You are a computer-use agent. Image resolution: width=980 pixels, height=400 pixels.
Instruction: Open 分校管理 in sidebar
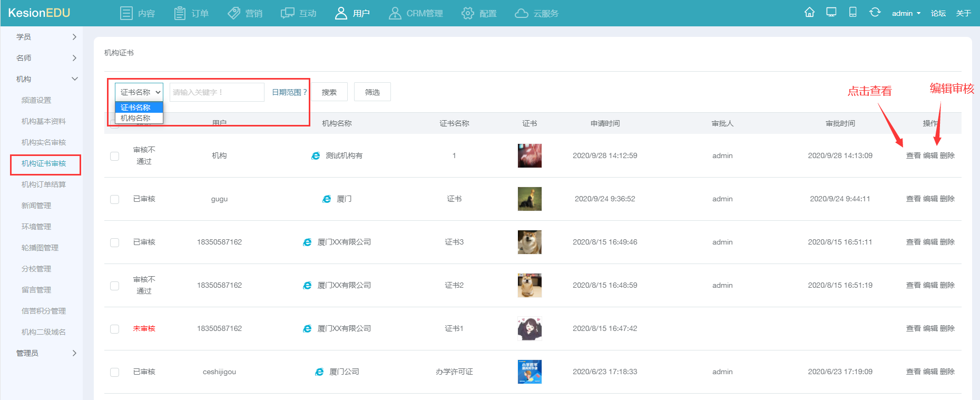(36, 269)
